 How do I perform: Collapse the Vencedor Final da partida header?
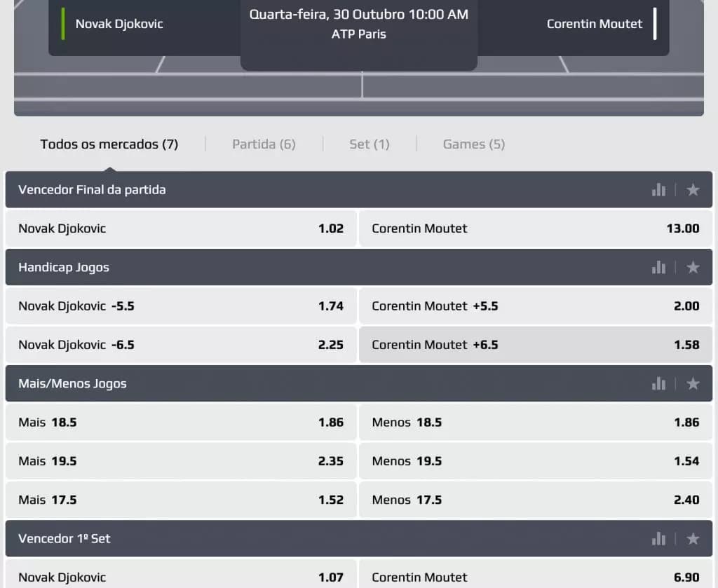click(280, 190)
